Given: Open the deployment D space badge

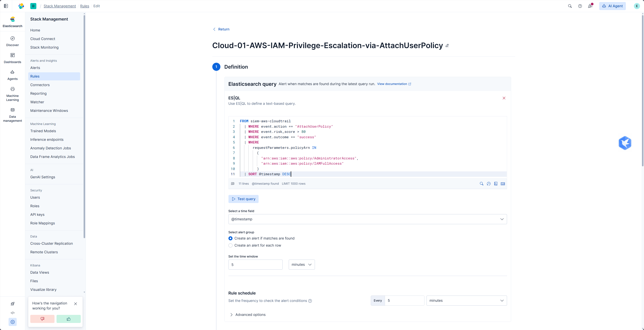Looking at the screenshot, I should pyautogui.click(x=33, y=6).
